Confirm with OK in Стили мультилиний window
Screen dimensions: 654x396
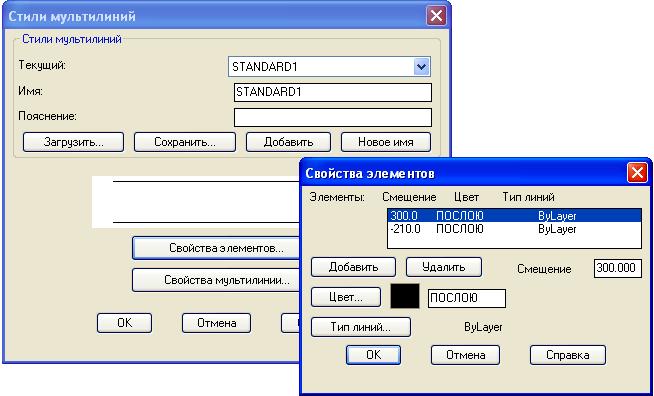click(124, 323)
